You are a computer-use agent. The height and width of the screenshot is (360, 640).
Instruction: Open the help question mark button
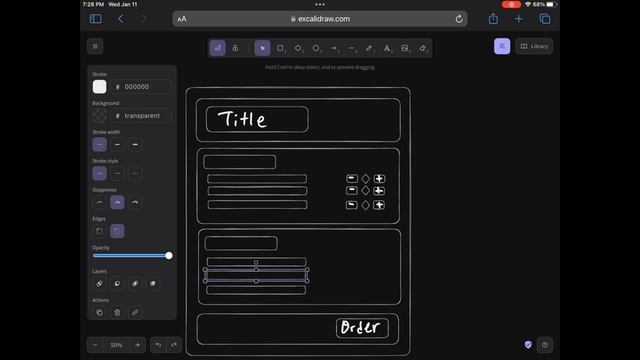[x=545, y=345]
